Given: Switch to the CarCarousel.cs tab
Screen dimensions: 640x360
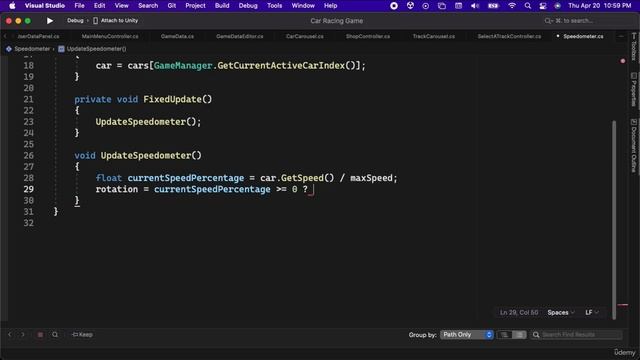Looking at the screenshot, I should point(304,36).
